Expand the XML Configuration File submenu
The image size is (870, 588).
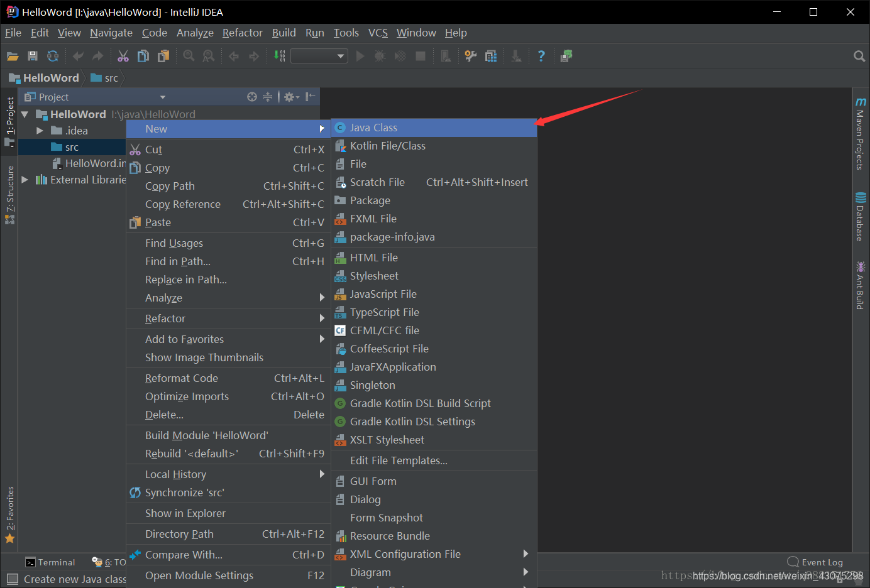(434, 554)
